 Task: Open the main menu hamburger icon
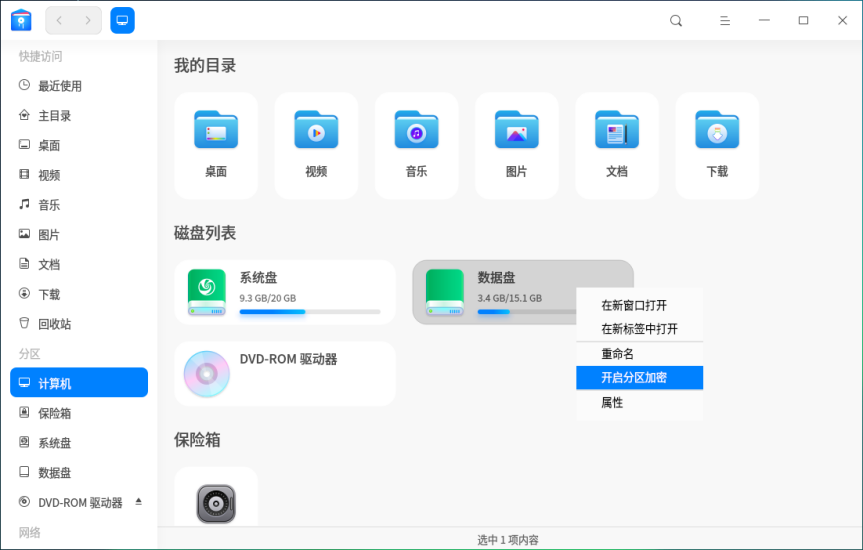point(725,21)
